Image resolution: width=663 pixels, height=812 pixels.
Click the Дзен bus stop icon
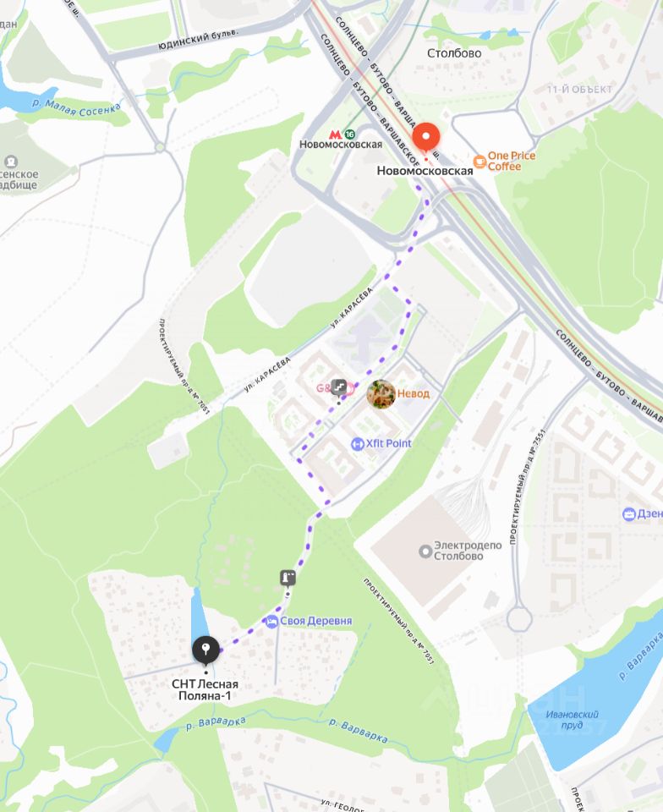click(x=629, y=514)
